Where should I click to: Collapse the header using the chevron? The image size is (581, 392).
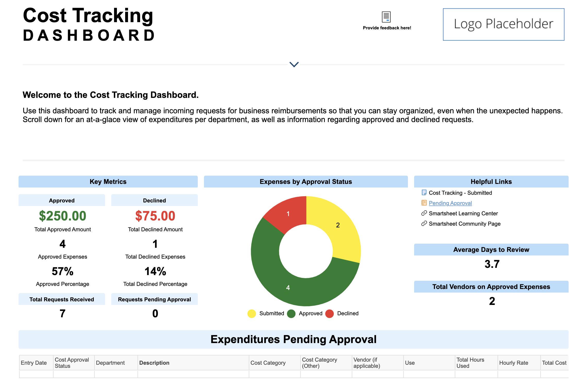pyautogui.click(x=294, y=64)
